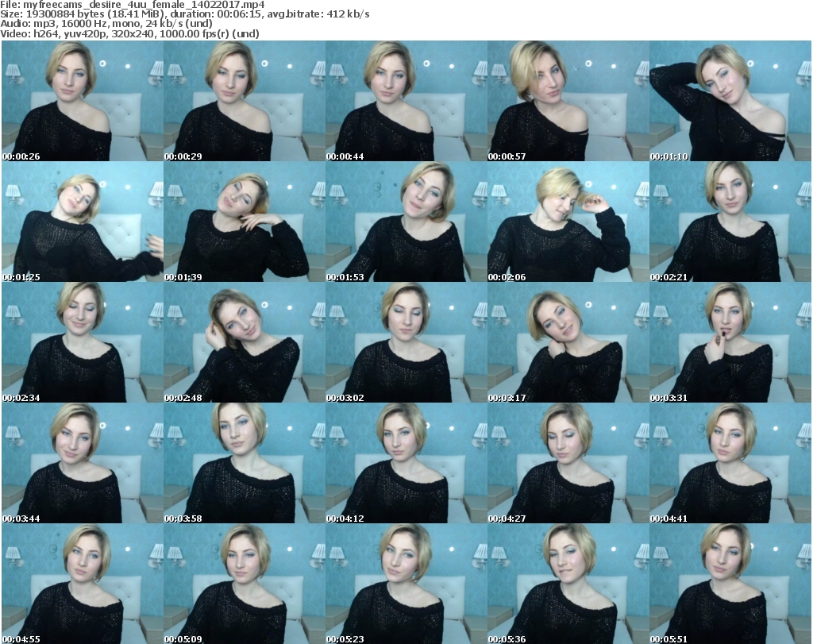Select the frame at 00:05:09
The height and width of the screenshot is (644, 813).
(x=245, y=584)
